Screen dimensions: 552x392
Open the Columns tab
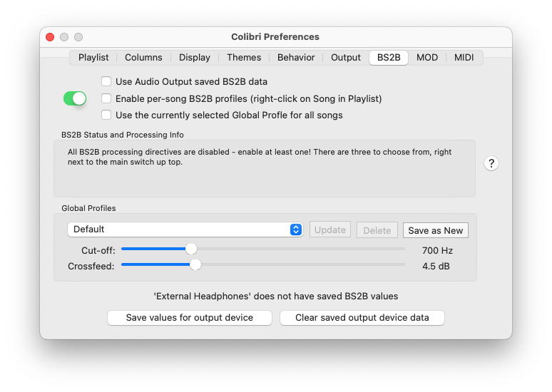tap(143, 57)
